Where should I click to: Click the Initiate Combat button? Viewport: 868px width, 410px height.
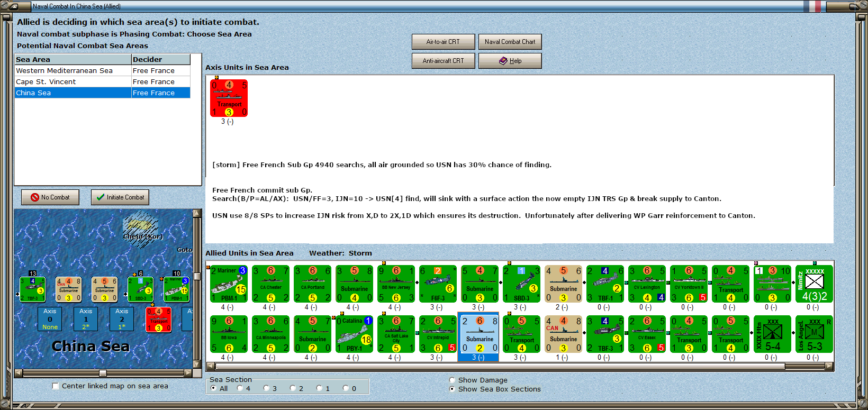(x=120, y=197)
